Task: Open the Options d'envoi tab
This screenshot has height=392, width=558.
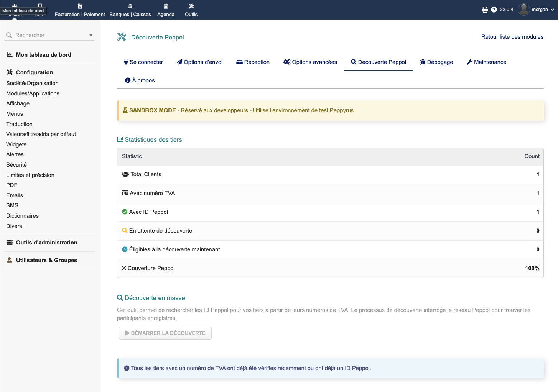Action: coord(199,62)
